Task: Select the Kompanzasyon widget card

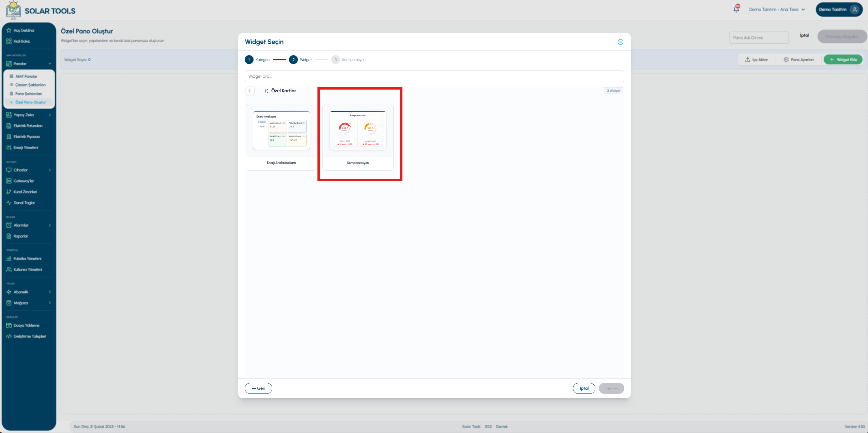Action: click(358, 137)
